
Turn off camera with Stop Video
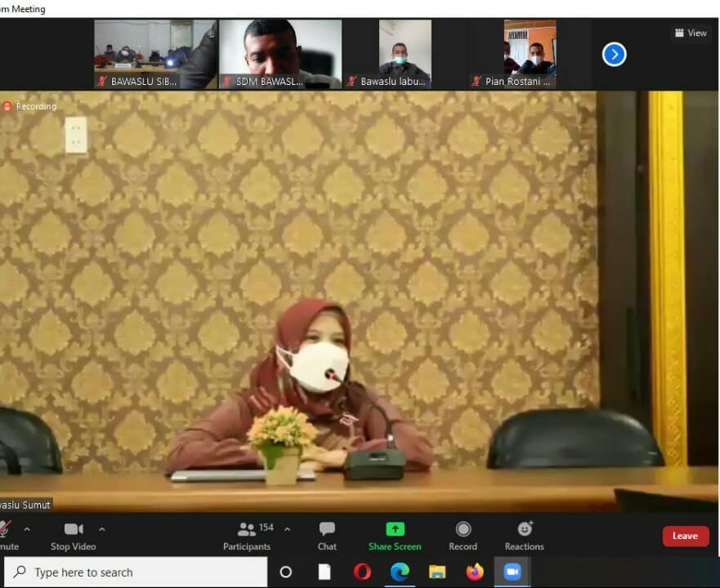(74, 536)
